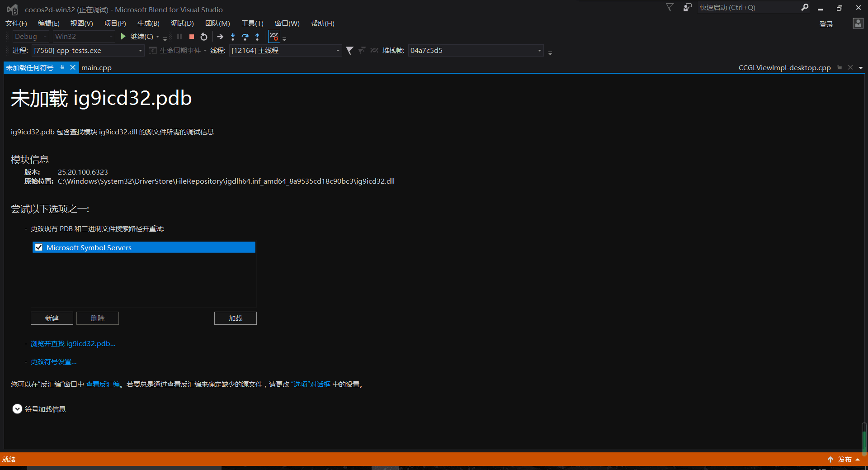Open the 文件(F) menu
Viewport: 868px width, 470px height.
click(16, 24)
